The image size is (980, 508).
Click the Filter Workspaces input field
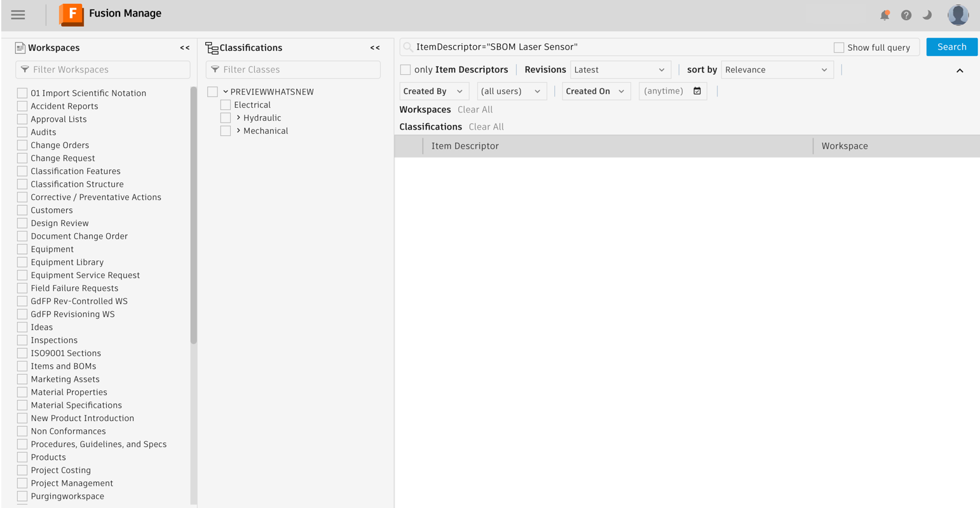tap(102, 69)
